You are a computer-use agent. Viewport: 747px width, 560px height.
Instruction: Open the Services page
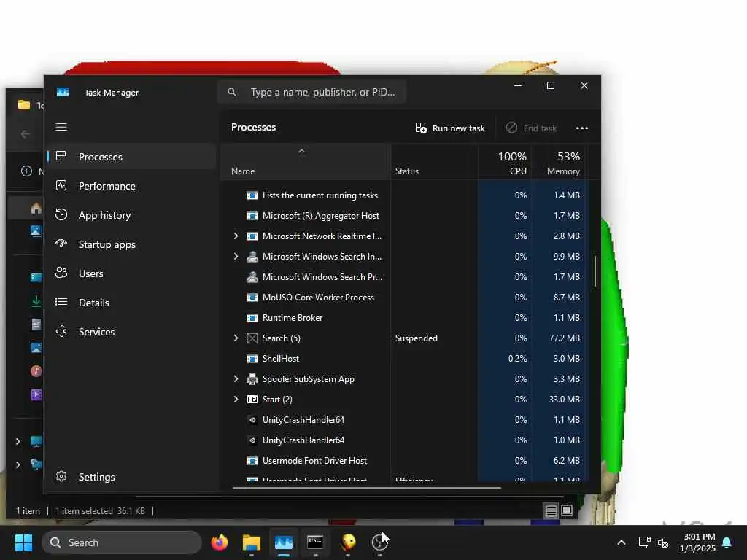[x=131, y=332]
